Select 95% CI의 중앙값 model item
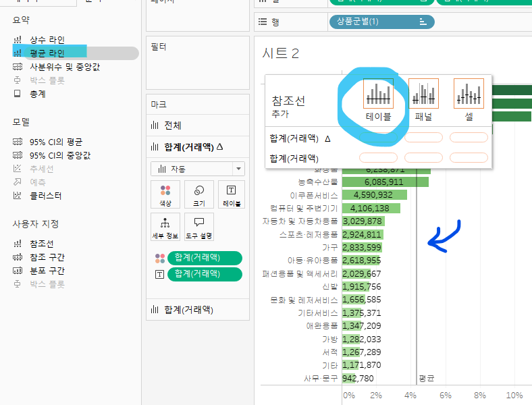This screenshot has width=532, height=405. coord(60,155)
